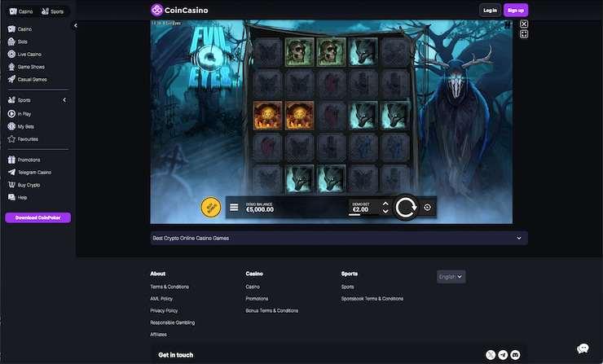Open the English language dropdown
The height and width of the screenshot is (364, 603).
tap(451, 277)
